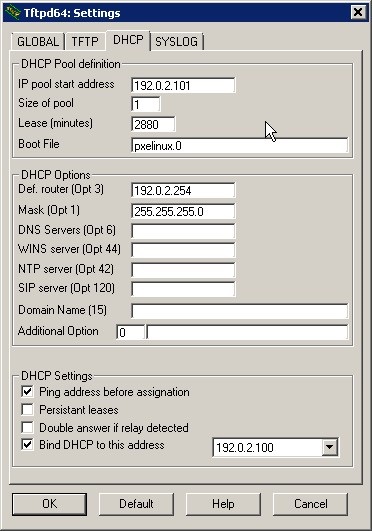The image size is (372, 531).
Task: Open Help for the settings dialog
Action: pyautogui.click(x=223, y=504)
